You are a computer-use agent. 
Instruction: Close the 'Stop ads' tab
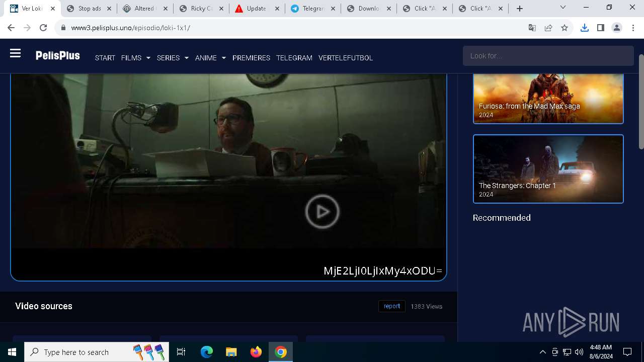coord(109,9)
